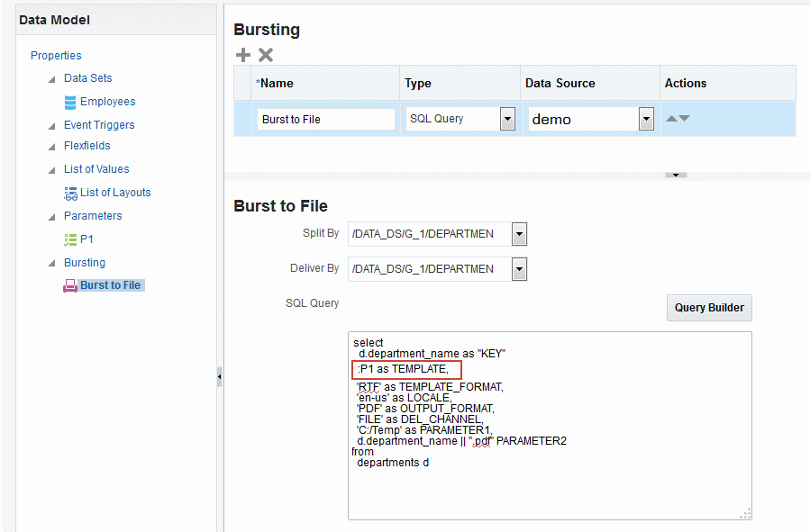
Task: Select the List of Layouts icon
Action: [x=71, y=192]
